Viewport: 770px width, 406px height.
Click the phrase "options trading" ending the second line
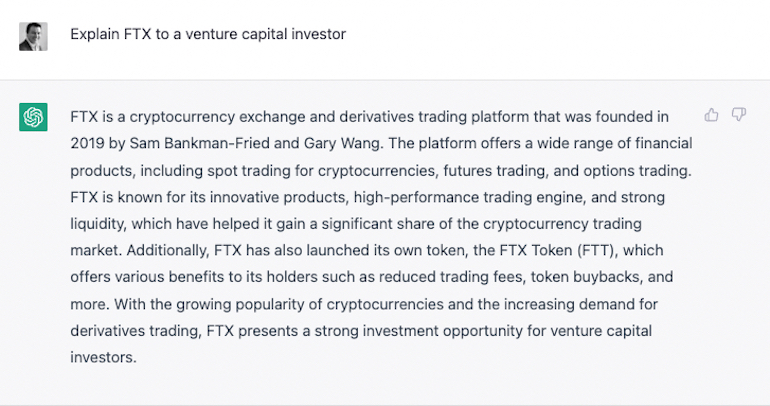pos(632,169)
